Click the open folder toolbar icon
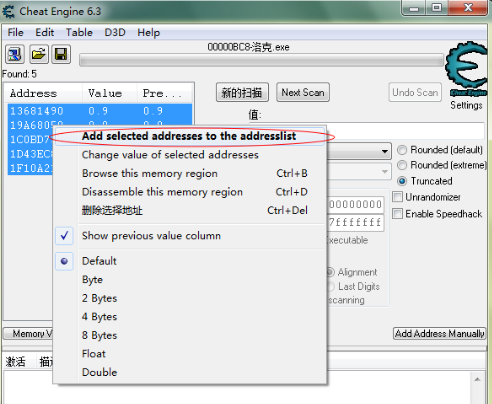 38,54
